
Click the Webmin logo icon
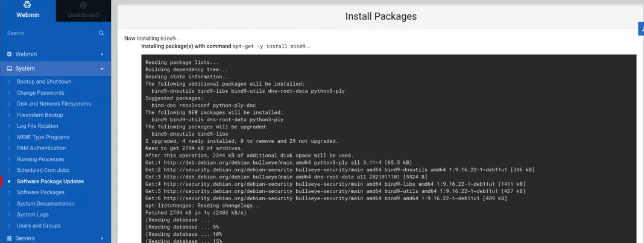click(x=27, y=5)
